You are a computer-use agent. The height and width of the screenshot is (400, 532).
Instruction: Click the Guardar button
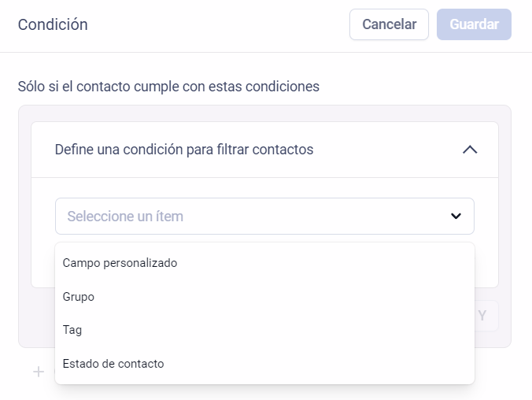click(x=474, y=24)
